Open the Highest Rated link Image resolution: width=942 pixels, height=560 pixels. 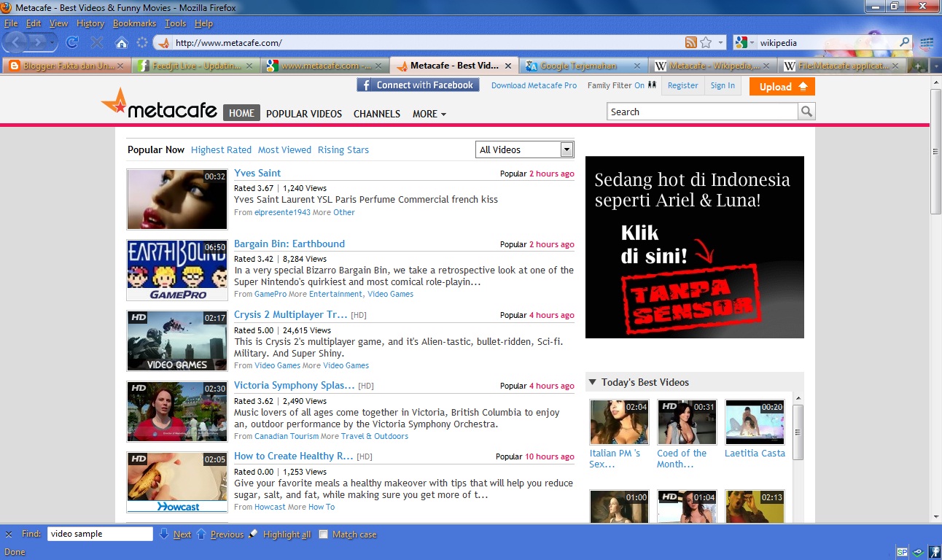tap(221, 149)
